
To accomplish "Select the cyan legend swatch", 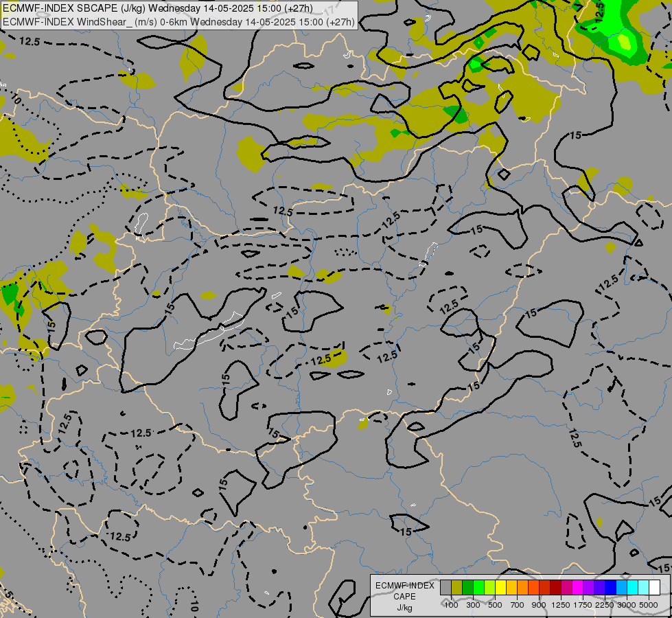I will [633, 588].
